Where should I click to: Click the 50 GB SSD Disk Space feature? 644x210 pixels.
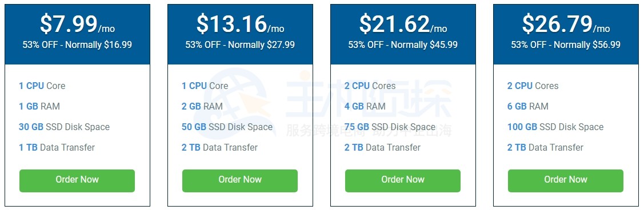[x=227, y=127]
